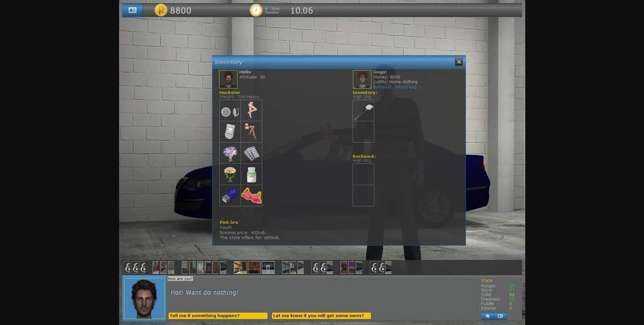Select the fly swatter in Goga's inventory

pyautogui.click(x=363, y=111)
